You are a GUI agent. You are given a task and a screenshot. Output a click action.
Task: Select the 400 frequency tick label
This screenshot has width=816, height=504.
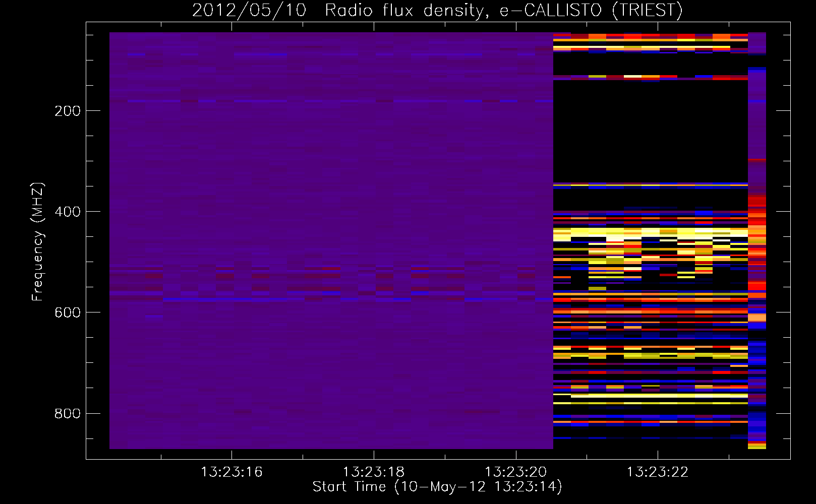pyautogui.click(x=68, y=212)
